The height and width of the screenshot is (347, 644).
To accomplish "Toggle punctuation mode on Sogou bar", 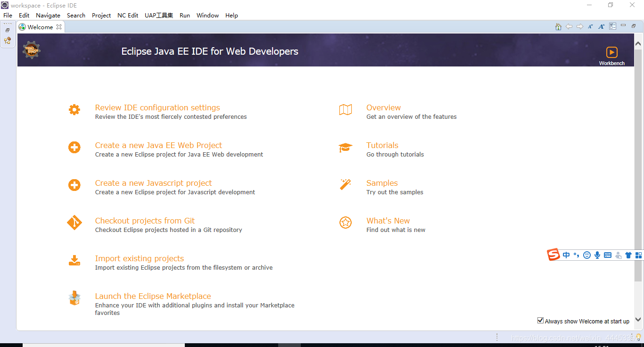I will [x=576, y=255].
